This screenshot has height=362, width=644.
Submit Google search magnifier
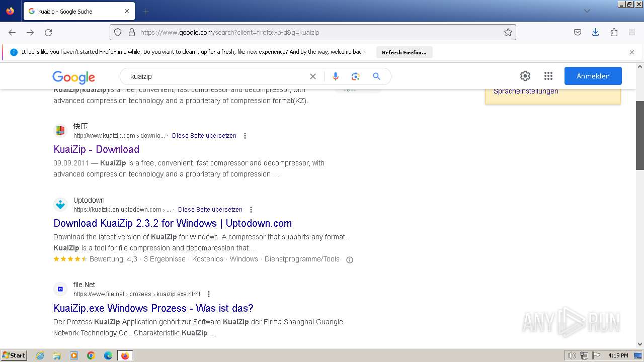376,76
